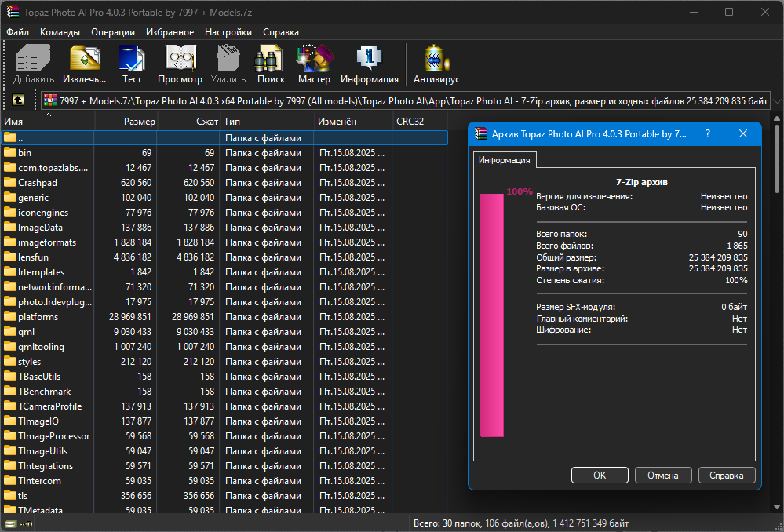784x532 pixels.
Task: Click the TImageIO folder icon
Action: (10, 421)
